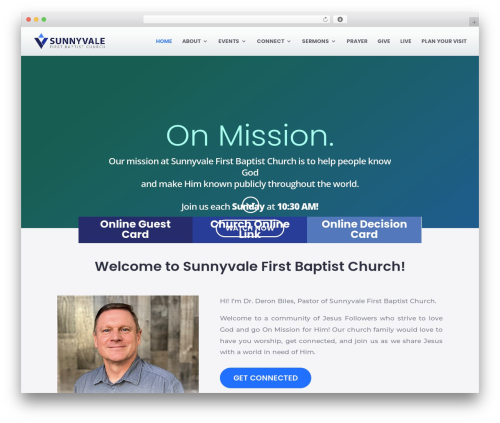500x423 pixels.
Task: Click the red close window dot
Action: (x=29, y=20)
